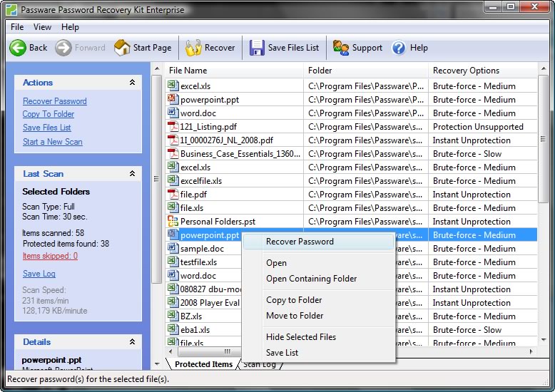Click the Support people icon
The width and height of the screenshot is (555, 392).
[340, 48]
